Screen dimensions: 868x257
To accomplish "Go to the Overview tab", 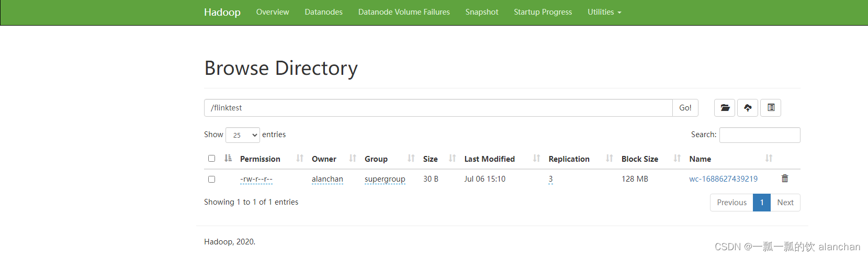I will 273,12.
